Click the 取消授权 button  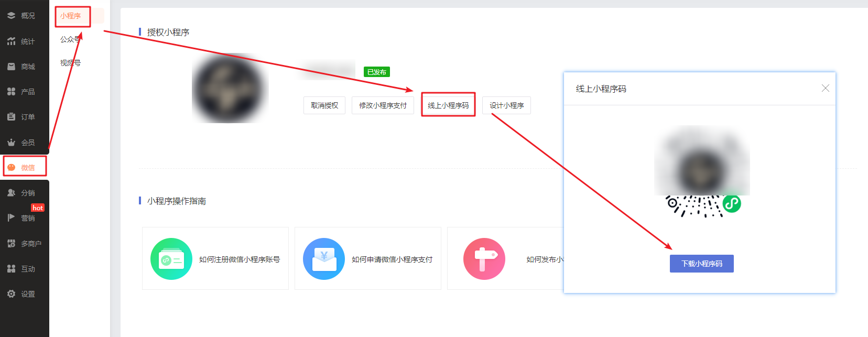pyautogui.click(x=324, y=105)
